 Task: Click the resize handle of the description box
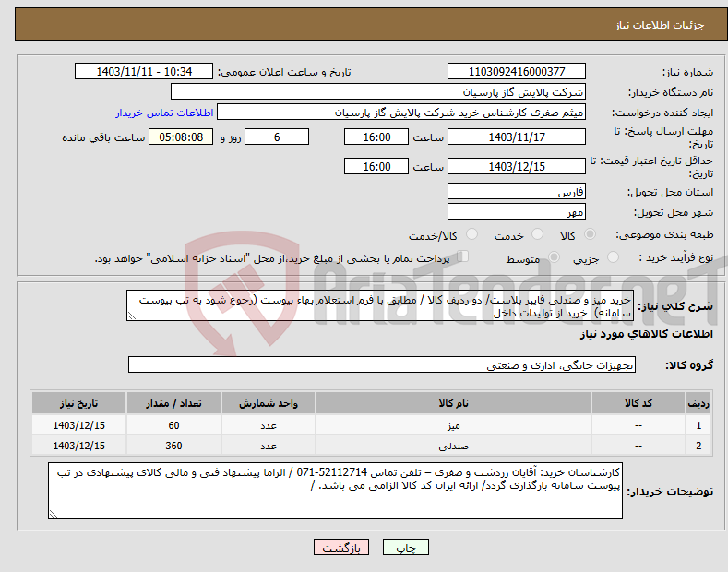pos(132,316)
